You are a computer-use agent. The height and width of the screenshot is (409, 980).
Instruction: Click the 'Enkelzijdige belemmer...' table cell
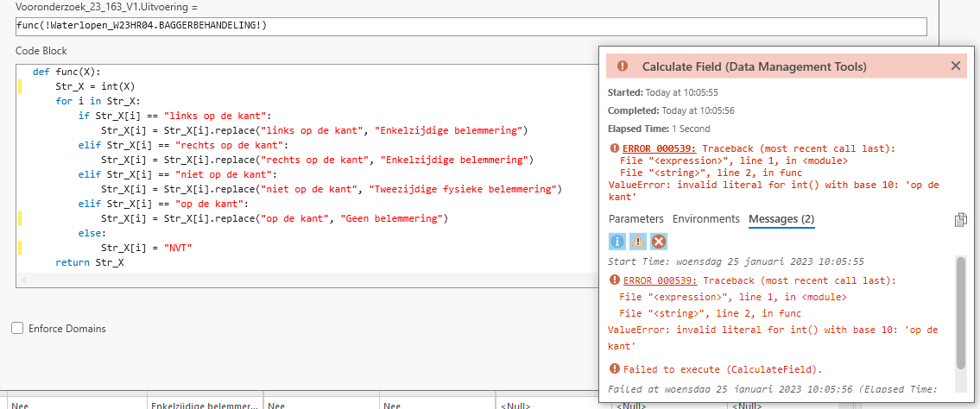(205, 406)
